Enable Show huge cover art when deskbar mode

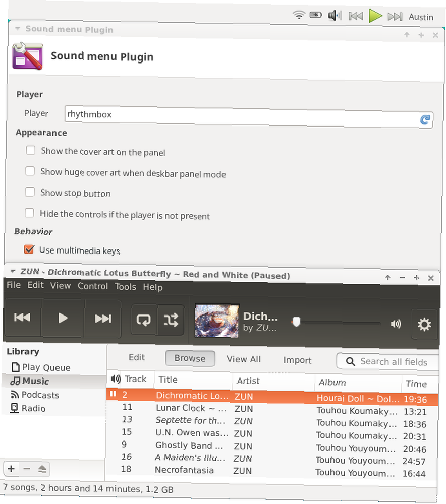click(30, 171)
